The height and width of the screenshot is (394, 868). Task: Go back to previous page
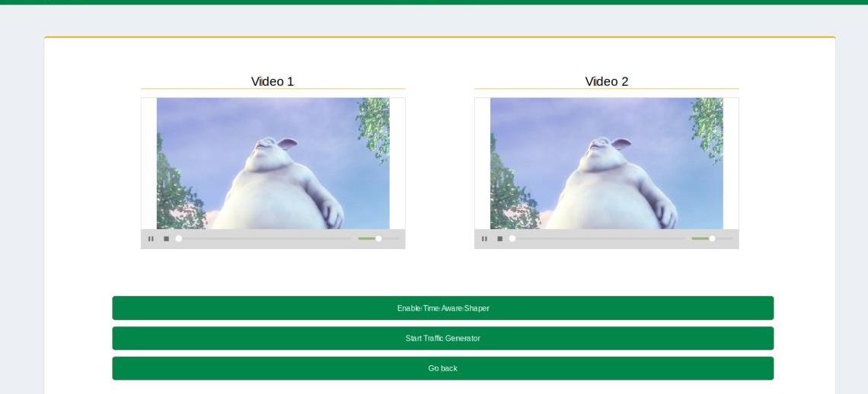pos(443,369)
